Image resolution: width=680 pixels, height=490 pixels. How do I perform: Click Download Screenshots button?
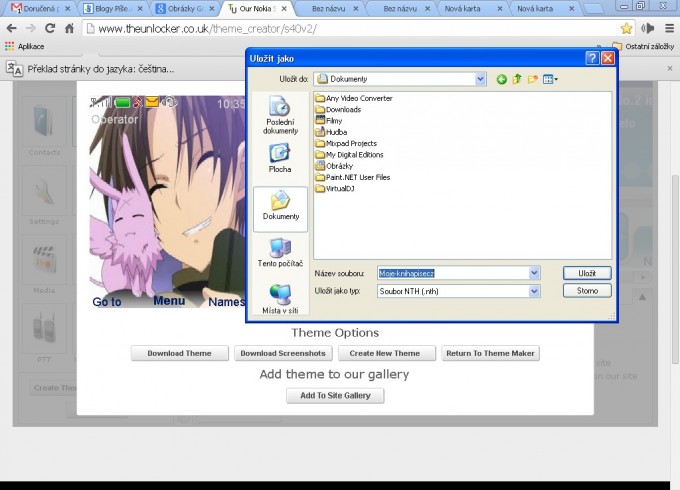(283, 353)
